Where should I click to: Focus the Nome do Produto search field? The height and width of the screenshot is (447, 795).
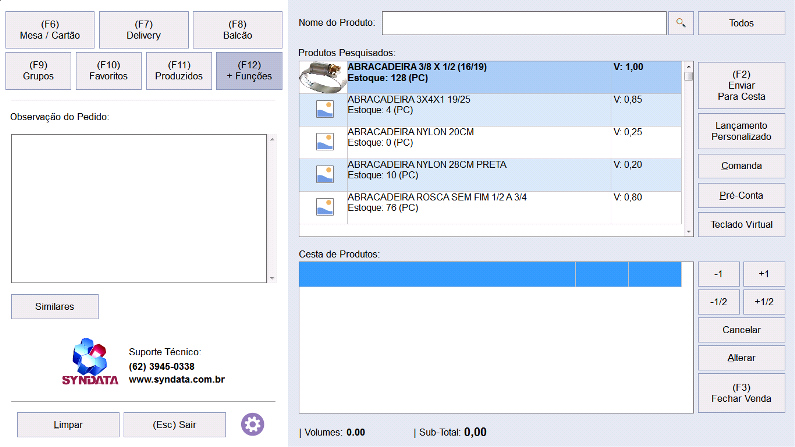523,23
